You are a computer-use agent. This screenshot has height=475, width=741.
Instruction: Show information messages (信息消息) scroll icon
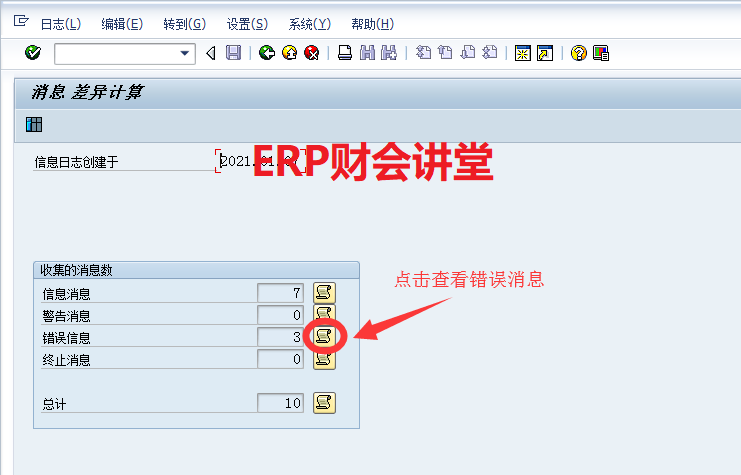pyautogui.click(x=324, y=292)
